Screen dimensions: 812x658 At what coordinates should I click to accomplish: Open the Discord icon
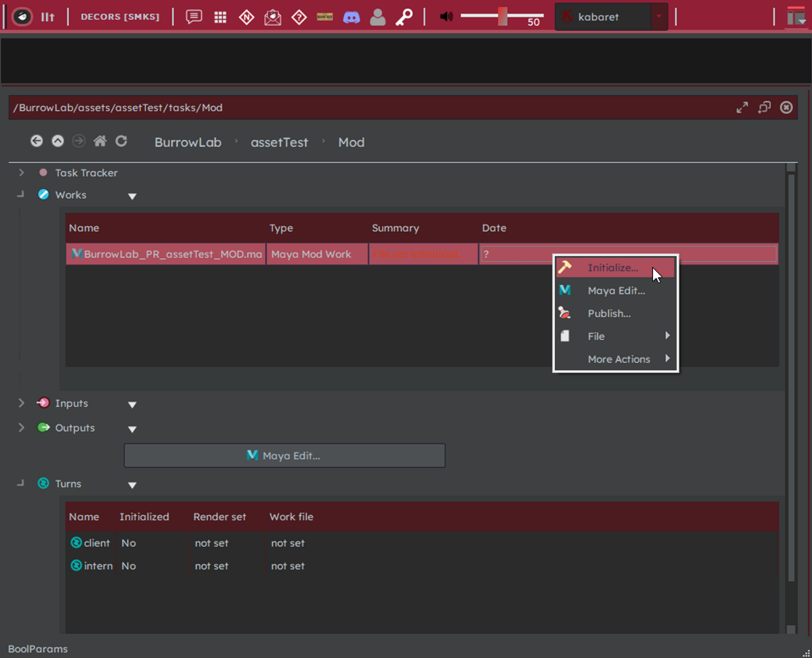pyautogui.click(x=352, y=17)
